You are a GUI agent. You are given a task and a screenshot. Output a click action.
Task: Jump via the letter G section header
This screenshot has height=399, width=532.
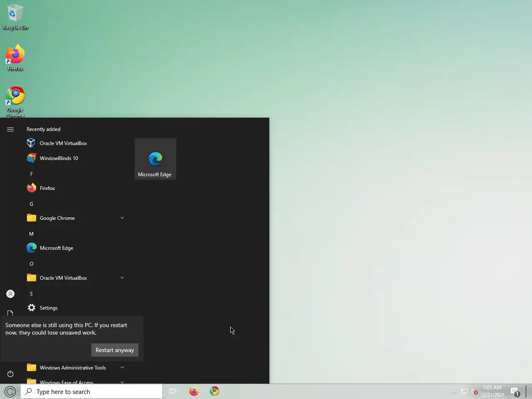coord(31,204)
